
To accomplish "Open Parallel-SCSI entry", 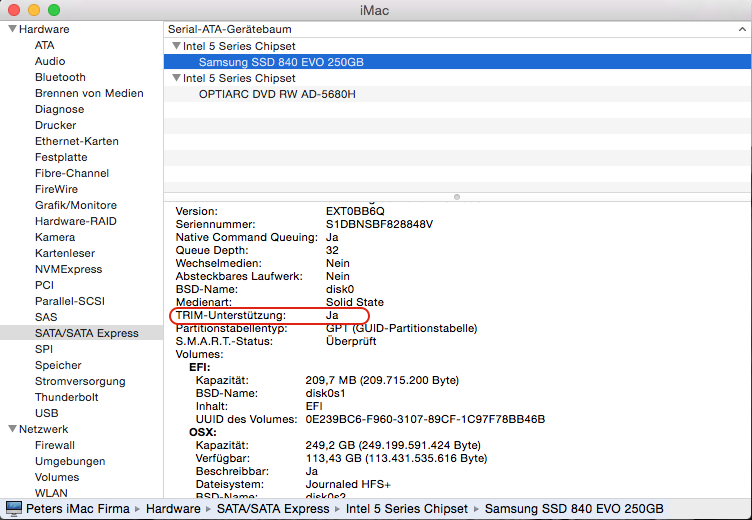I will pos(70,301).
